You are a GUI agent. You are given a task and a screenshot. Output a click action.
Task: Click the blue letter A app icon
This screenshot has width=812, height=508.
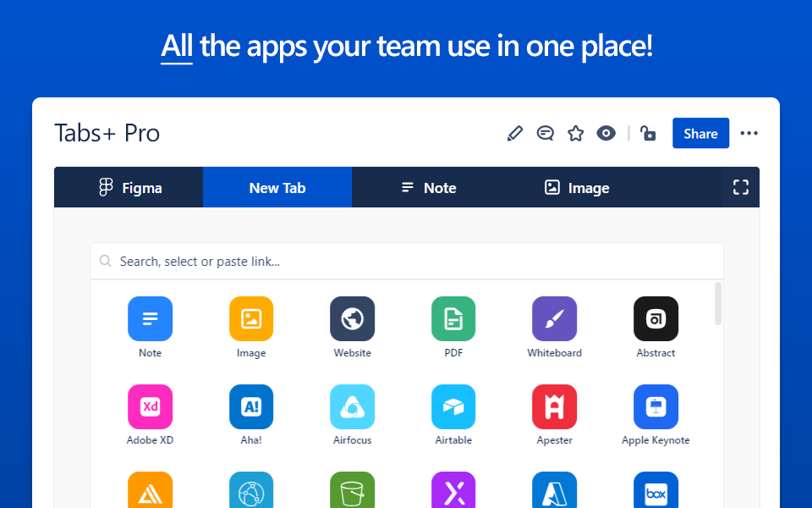[554, 490]
